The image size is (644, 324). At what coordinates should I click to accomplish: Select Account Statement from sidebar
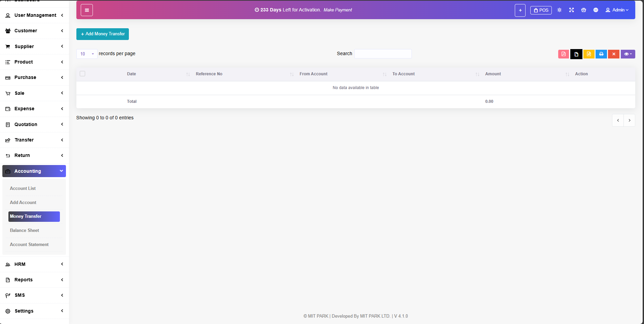(29, 244)
